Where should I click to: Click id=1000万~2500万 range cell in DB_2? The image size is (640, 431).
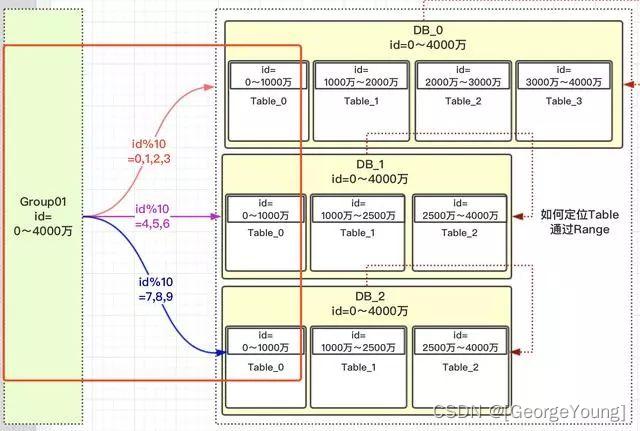tap(358, 341)
